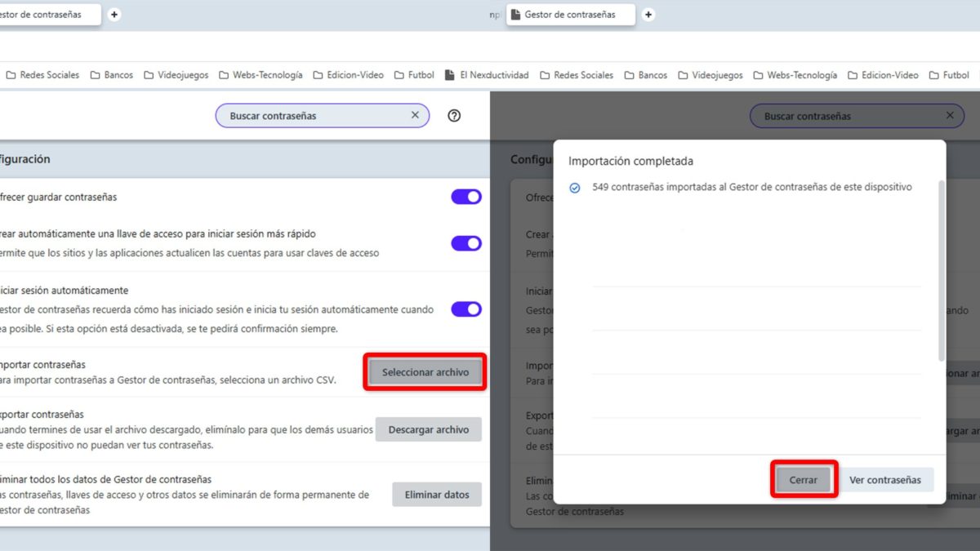Open Bancos bookmark folder in right window
This screenshot has height=551, width=980.
[x=645, y=75]
